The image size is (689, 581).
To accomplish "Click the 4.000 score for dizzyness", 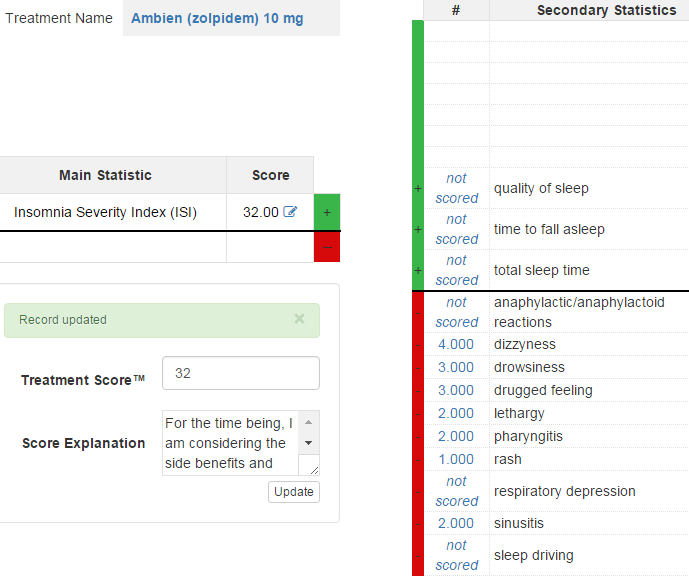I will [456, 344].
